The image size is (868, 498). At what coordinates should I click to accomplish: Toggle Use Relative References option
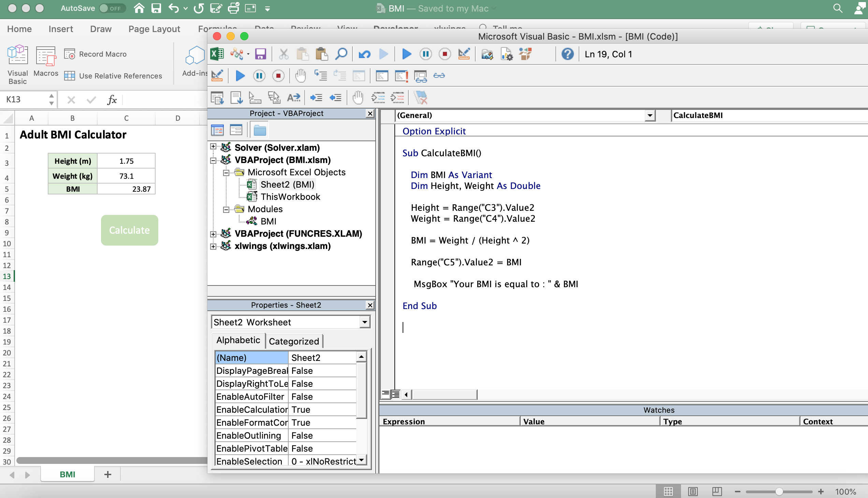point(113,76)
